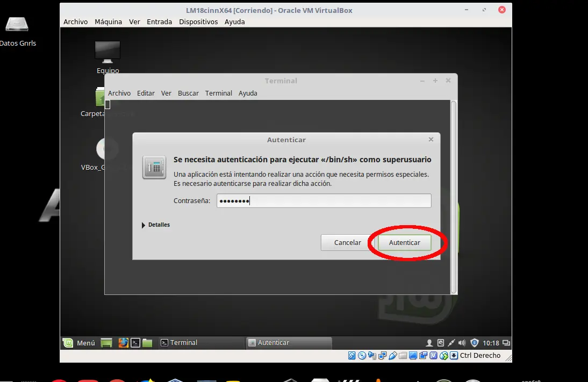The width and height of the screenshot is (588, 382).
Task: Click inside the Contraseña password field
Action: [x=322, y=200]
